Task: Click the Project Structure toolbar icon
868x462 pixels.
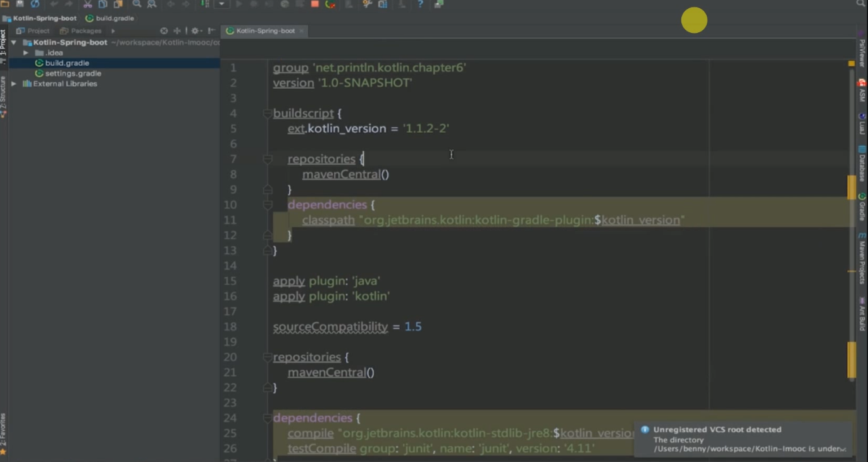Action: [x=383, y=4]
